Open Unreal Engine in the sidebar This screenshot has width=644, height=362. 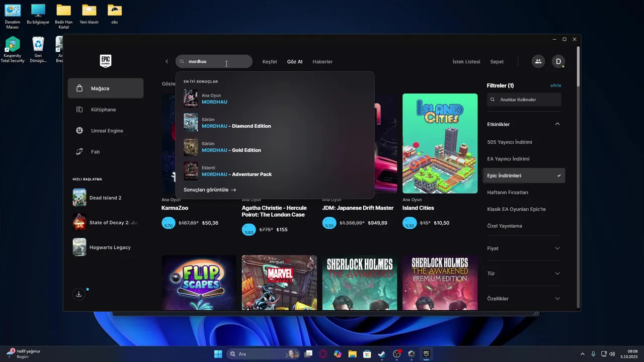point(106,131)
